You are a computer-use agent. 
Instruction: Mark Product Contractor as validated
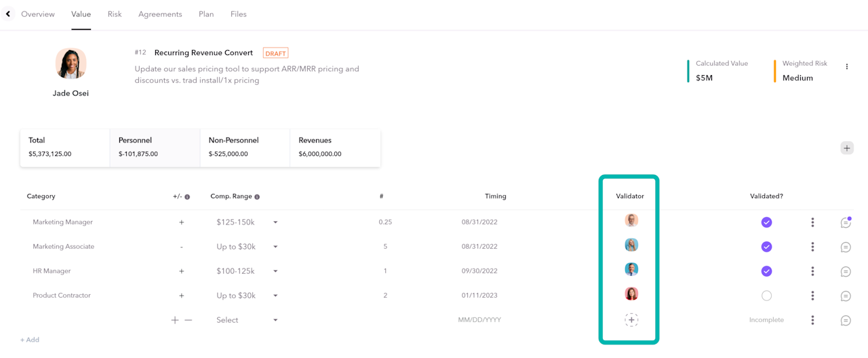(x=766, y=296)
